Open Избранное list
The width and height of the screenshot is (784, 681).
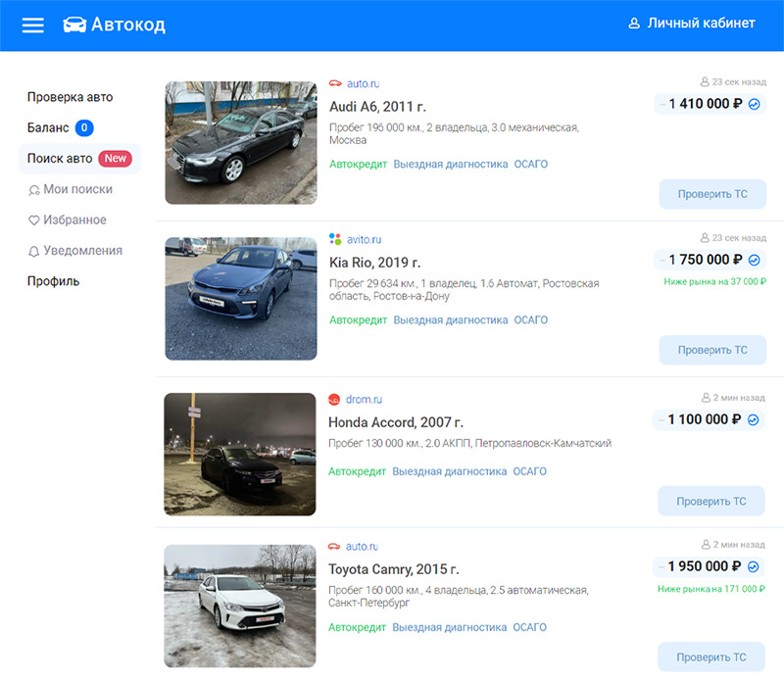point(75,220)
